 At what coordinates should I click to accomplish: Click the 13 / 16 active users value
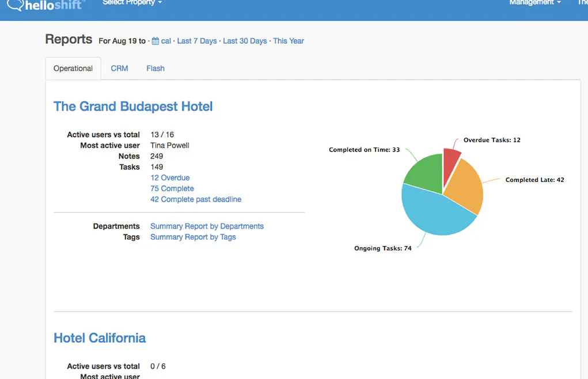coord(162,135)
